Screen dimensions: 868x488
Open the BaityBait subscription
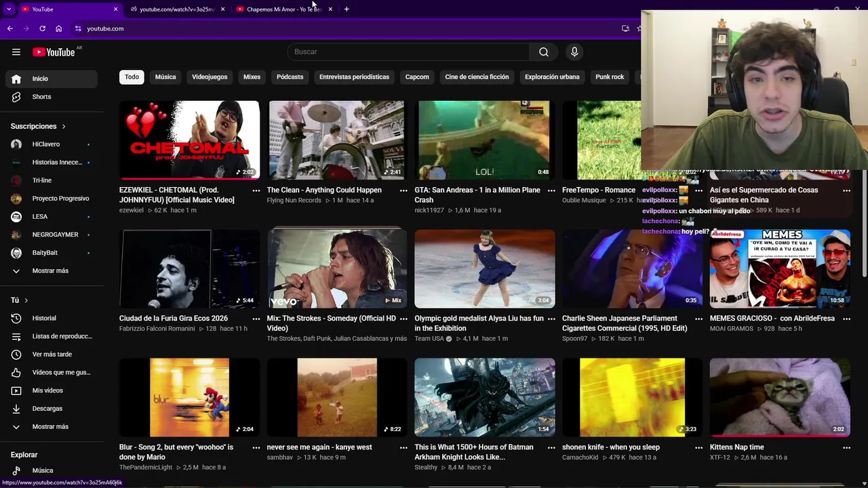[x=52, y=253]
